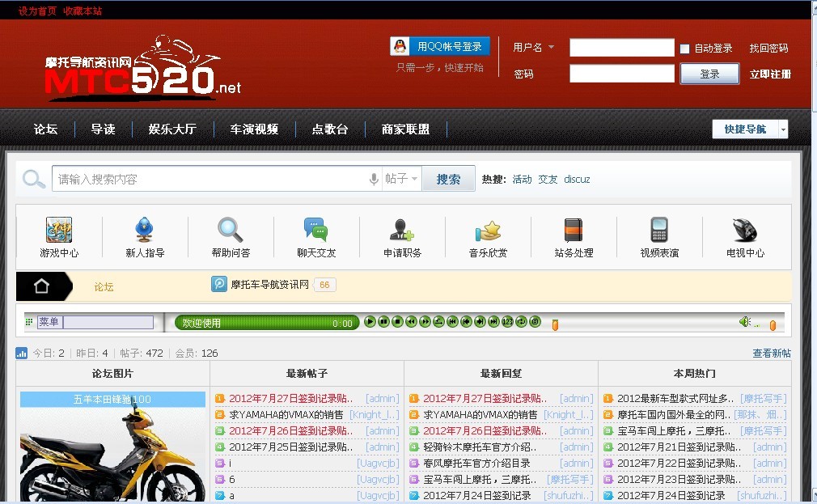Viewport: 817px width, 504px height.
Task: Open the 点歌台 navigation tab
Action: [x=330, y=129]
